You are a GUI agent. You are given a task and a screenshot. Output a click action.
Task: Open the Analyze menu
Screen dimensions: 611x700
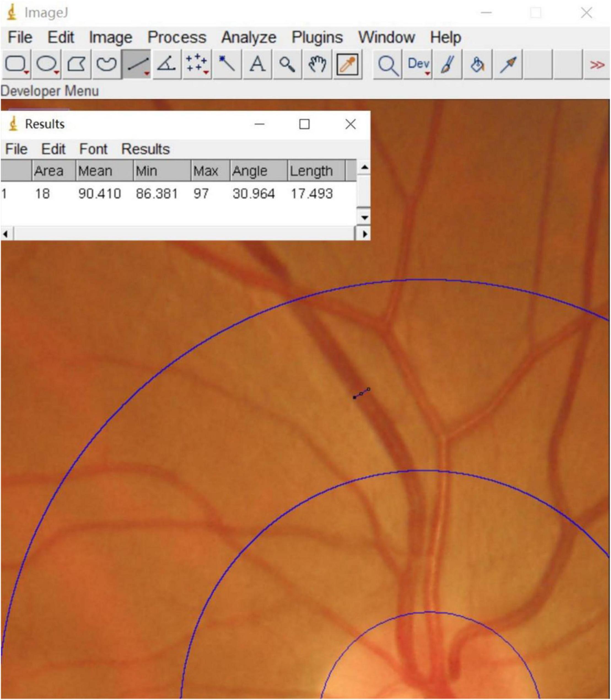coord(249,37)
